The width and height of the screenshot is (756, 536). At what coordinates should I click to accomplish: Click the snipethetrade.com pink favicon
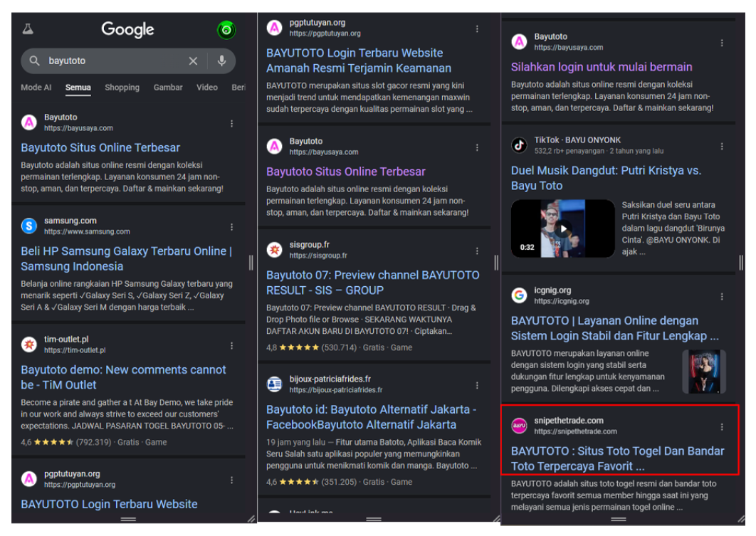520,426
